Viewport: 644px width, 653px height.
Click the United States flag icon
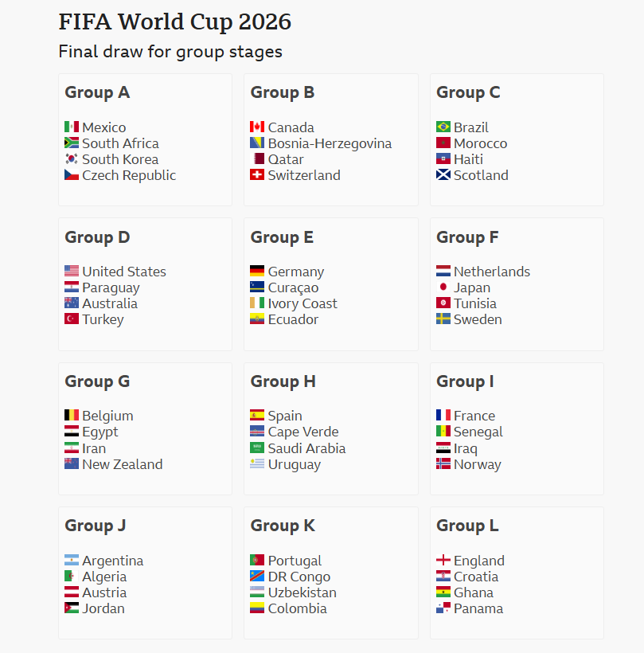pyautogui.click(x=72, y=272)
